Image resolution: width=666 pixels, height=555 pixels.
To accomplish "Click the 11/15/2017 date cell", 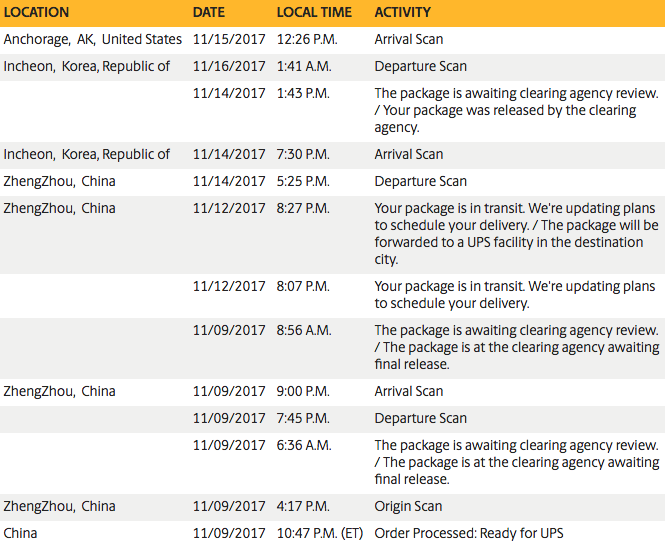I will point(229,40).
